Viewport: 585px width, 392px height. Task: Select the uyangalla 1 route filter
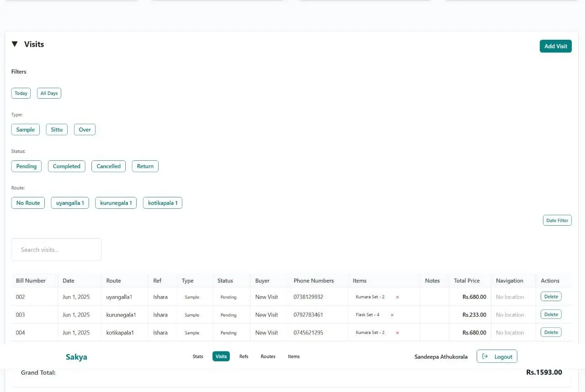click(x=70, y=203)
